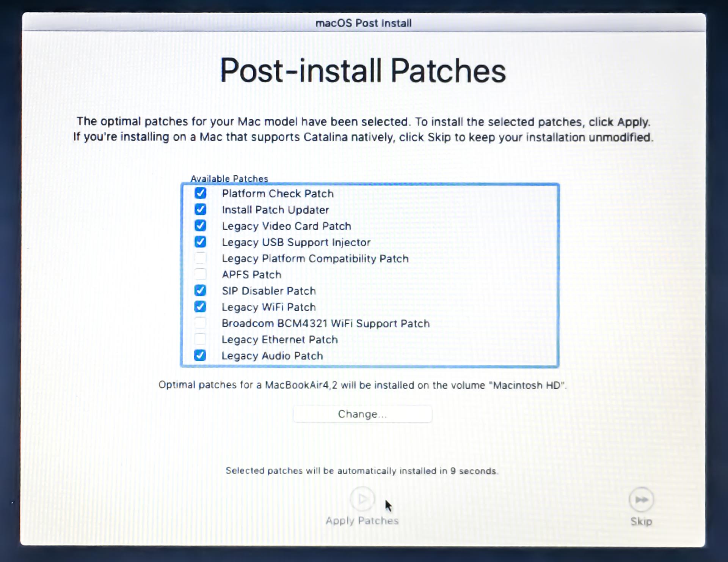Click the macOS Post Install title bar
Screen dimensions: 728x562
coord(363,23)
